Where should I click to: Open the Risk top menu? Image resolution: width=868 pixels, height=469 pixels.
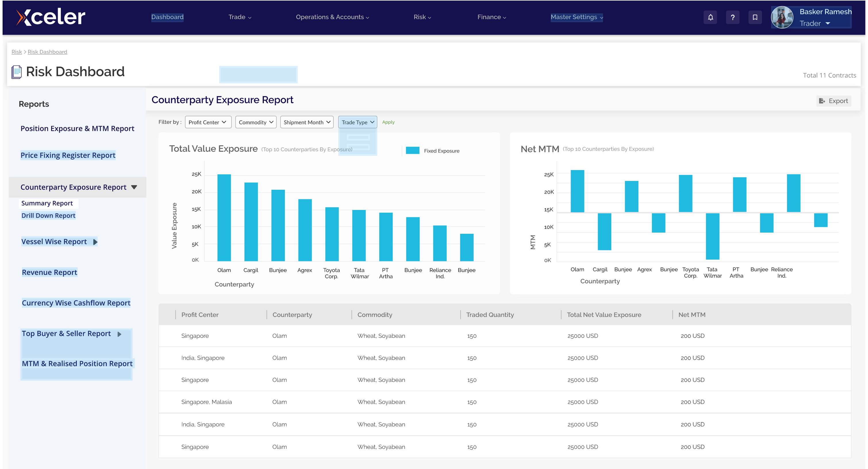coord(422,17)
